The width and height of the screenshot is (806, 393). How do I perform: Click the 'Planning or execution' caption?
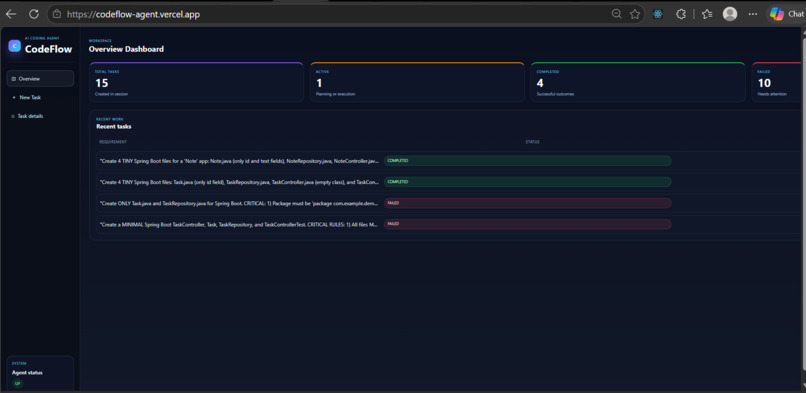click(335, 94)
